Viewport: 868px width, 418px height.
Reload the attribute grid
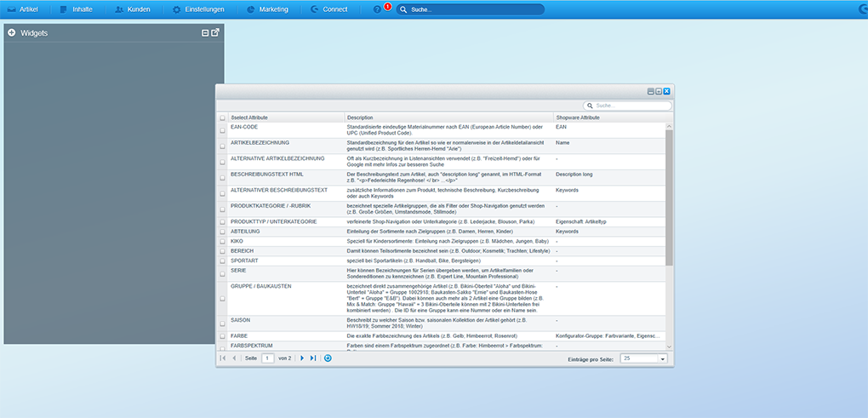click(x=328, y=358)
